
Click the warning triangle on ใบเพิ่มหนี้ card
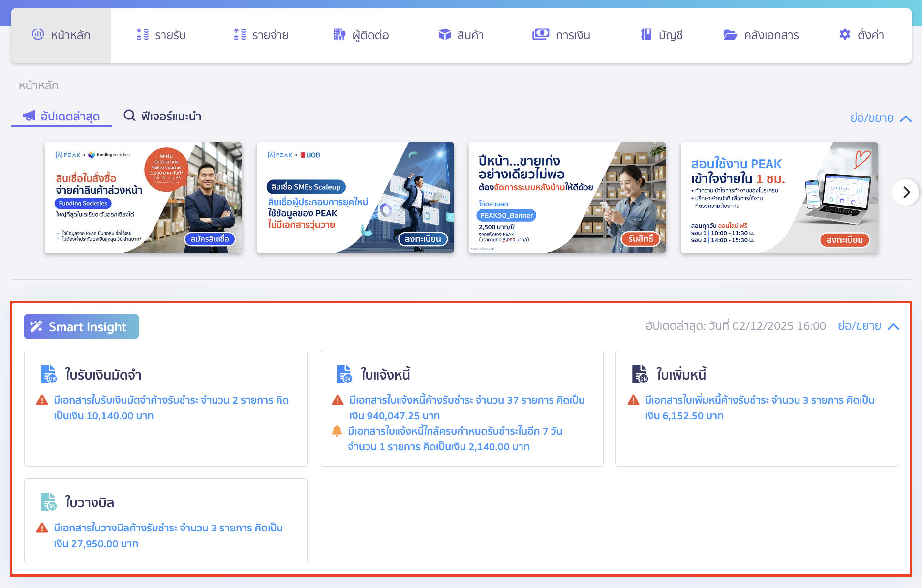click(x=633, y=400)
